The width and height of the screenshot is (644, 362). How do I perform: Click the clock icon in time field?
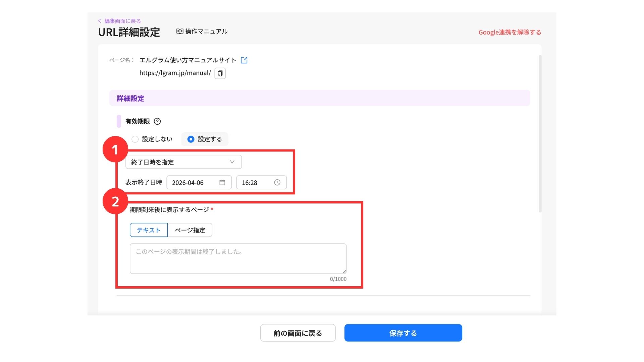point(277,182)
